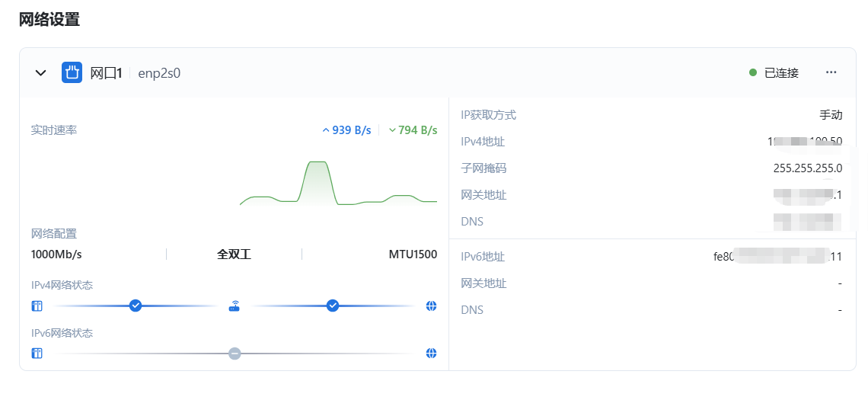868x400 pixels.
Task: Click the IPv6 gray disconnected minus icon
Action: click(x=235, y=354)
